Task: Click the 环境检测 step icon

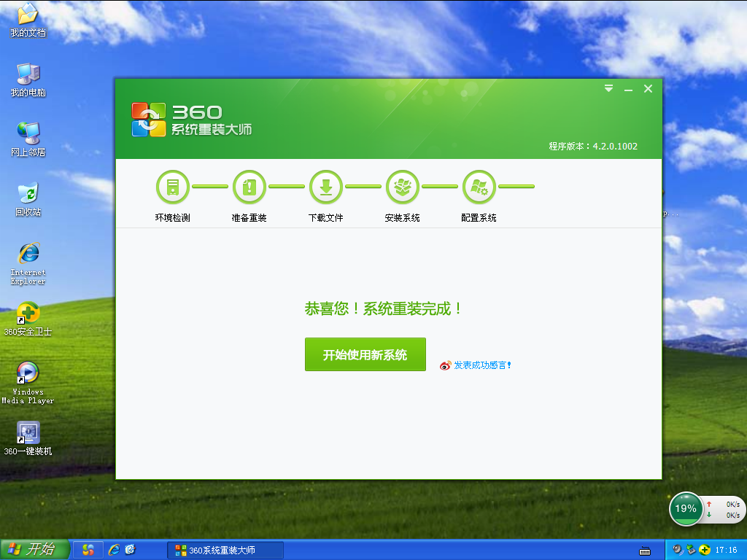Action: coord(172,187)
